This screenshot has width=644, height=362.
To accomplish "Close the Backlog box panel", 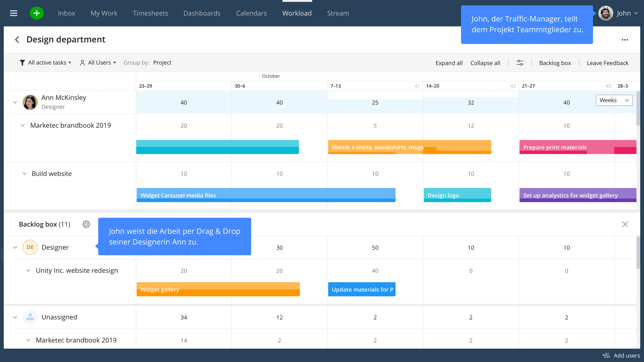I will click(x=625, y=224).
